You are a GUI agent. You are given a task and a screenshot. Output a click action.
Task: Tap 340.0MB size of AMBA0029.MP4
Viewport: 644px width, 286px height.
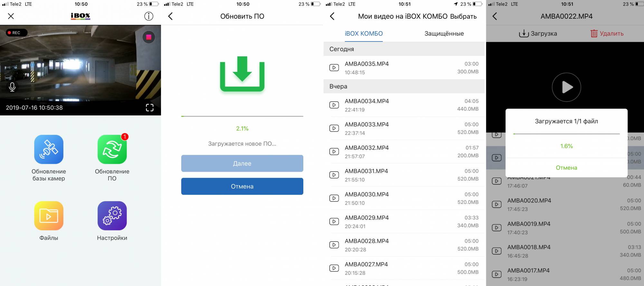pos(468,226)
